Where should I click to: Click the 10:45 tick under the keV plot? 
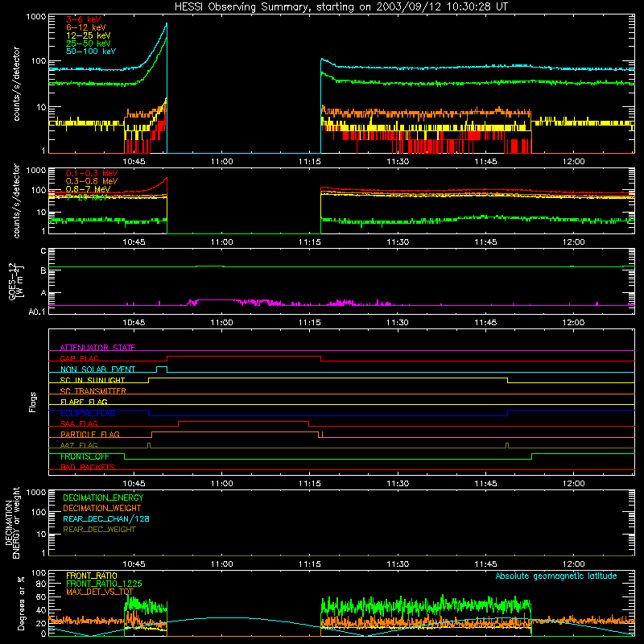point(134,162)
